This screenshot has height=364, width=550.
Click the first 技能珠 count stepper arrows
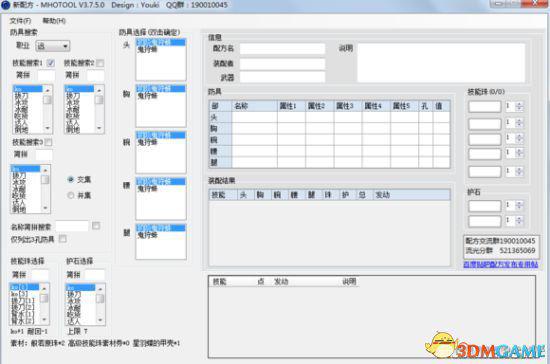click(519, 106)
